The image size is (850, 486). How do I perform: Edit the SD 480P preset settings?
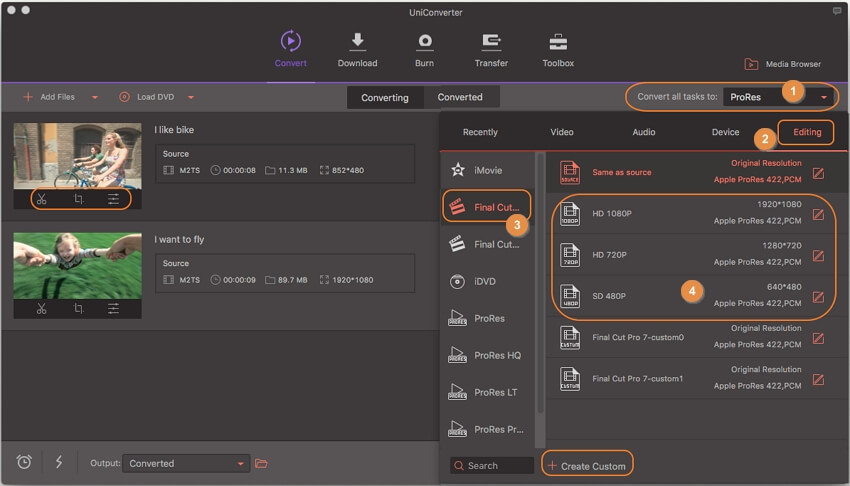(x=818, y=297)
